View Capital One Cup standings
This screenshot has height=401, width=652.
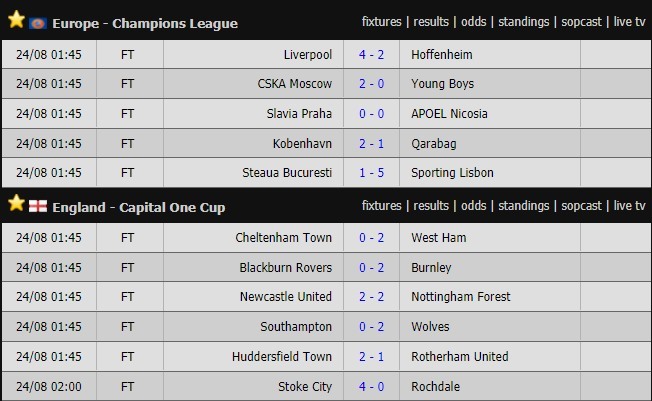click(524, 206)
